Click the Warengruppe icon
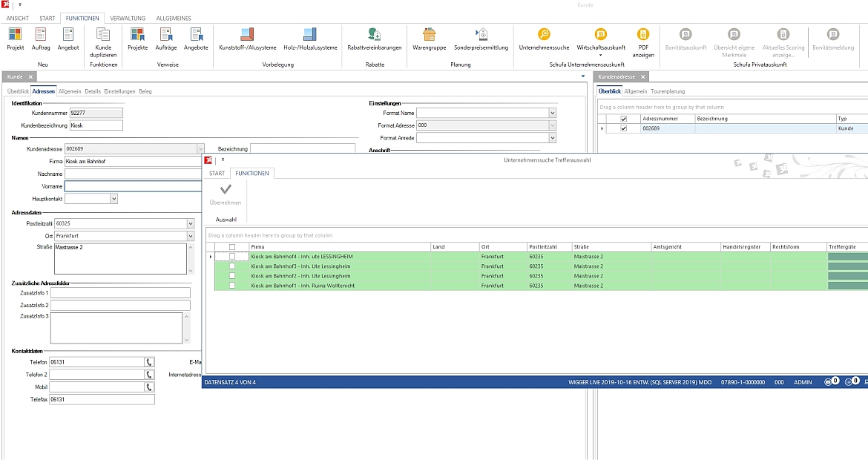The height and width of the screenshot is (460, 868). click(x=429, y=35)
